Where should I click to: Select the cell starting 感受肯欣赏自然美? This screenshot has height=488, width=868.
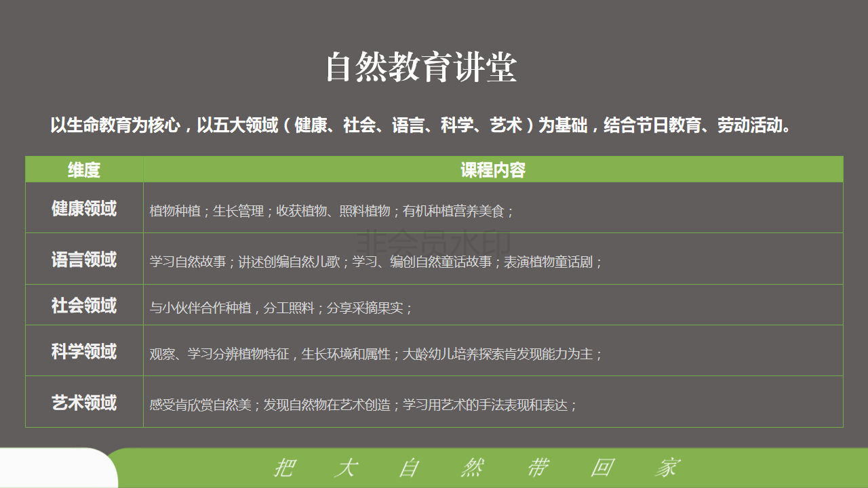pyautogui.click(x=493, y=402)
